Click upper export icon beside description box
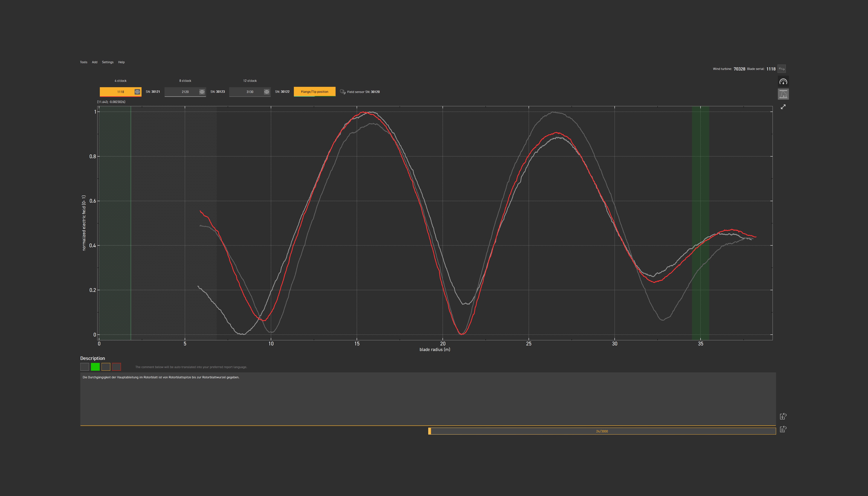Image resolution: width=868 pixels, height=496 pixels. click(x=783, y=416)
